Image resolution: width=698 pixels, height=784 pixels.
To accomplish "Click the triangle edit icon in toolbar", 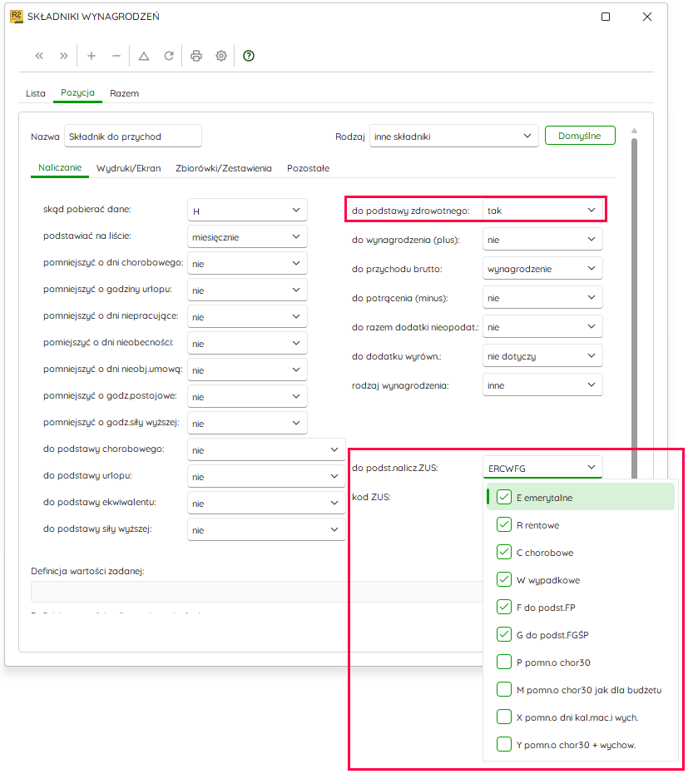I will tap(144, 56).
